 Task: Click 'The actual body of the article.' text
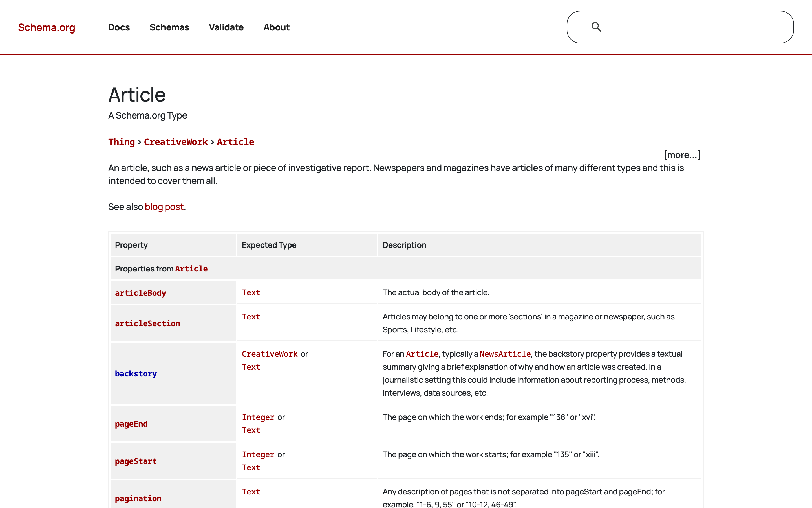tap(436, 292)
